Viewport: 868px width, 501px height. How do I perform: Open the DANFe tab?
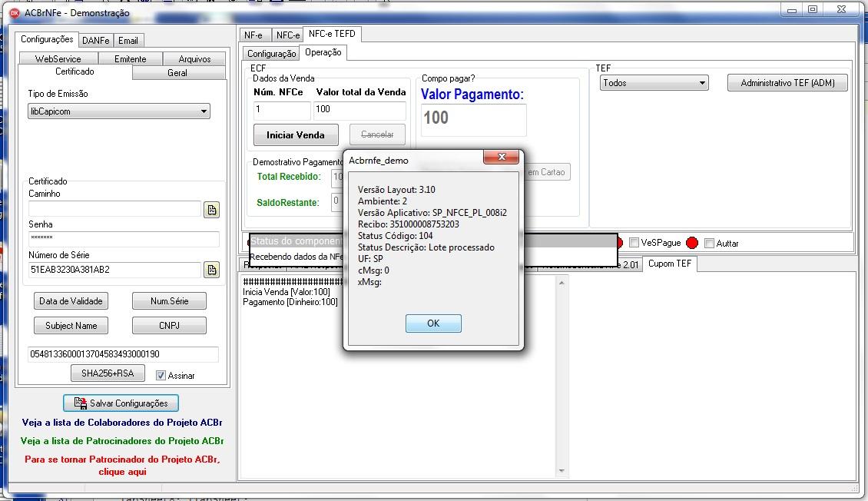96,41
